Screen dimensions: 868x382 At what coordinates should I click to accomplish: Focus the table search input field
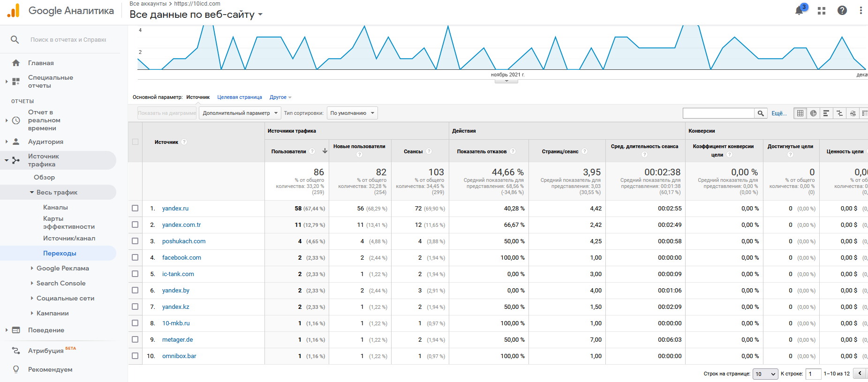[718, 113]
